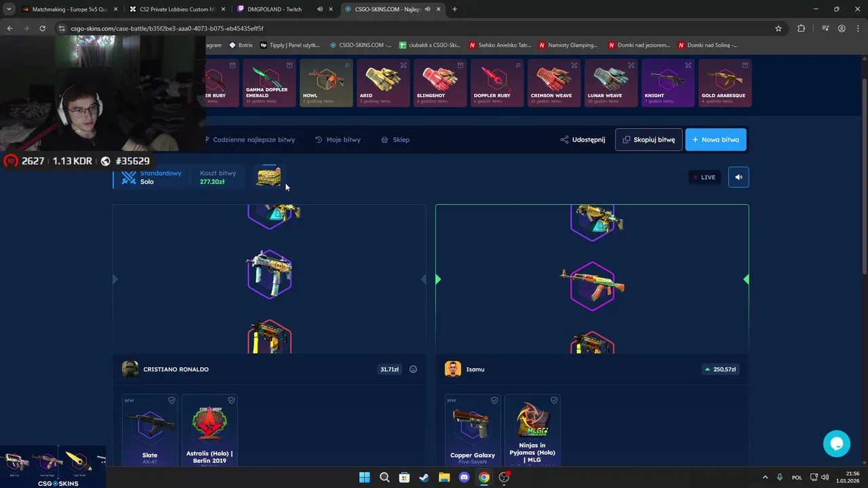The image size is (868, 488).
Task: Go back with the browser back arrow
Action: [x=9, y=28]
